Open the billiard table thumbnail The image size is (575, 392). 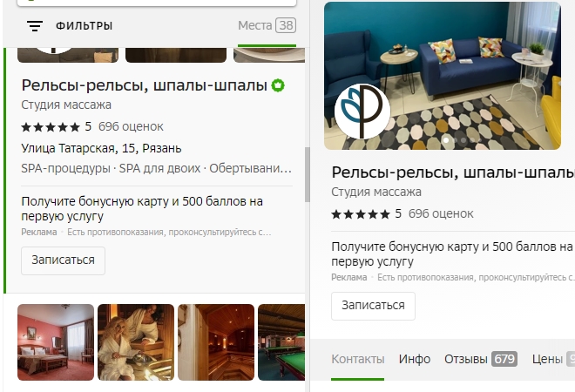pos(281,342)
